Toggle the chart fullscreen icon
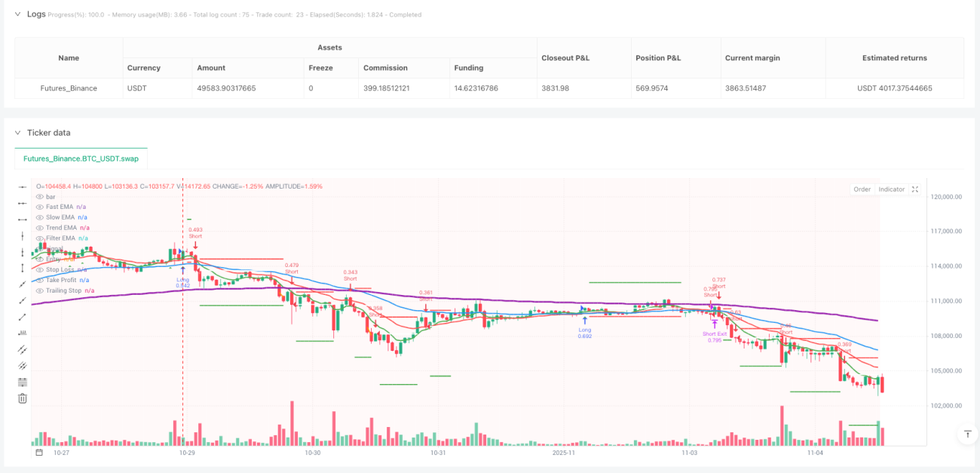980x473 pixels. click(914, 189)
